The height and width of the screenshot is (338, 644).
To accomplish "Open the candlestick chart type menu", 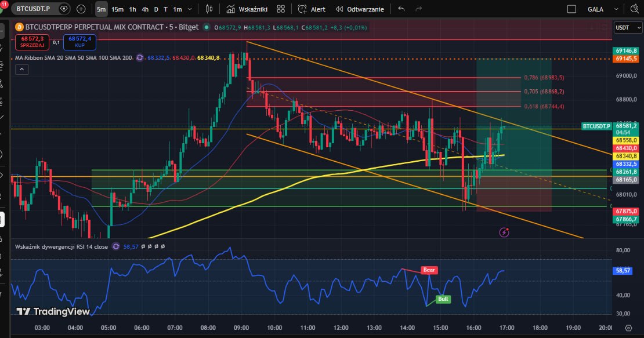I will (x=209, y=9).
